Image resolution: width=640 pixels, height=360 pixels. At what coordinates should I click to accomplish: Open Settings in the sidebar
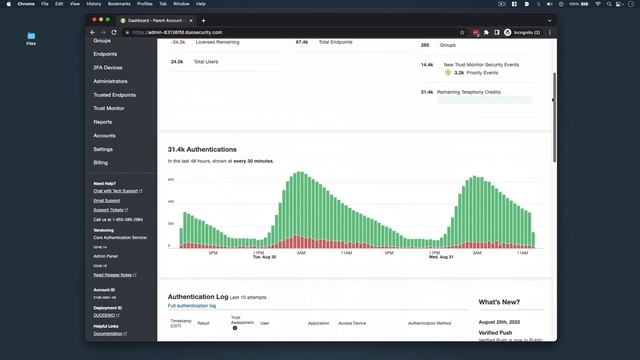click(103, 149)
